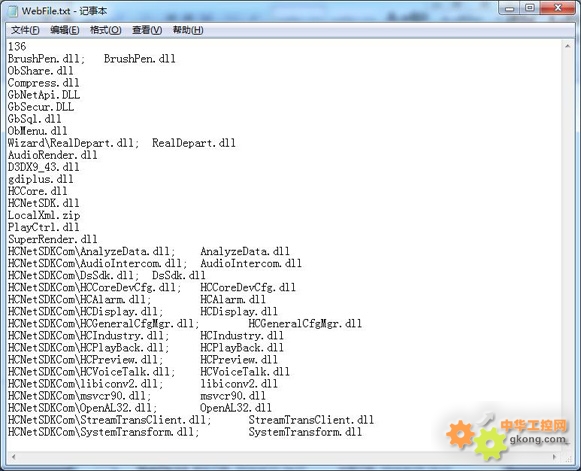Close the WebFile.txt Notepad window
Viewport: 581px width, 471px height.
[x=558, y=8]
